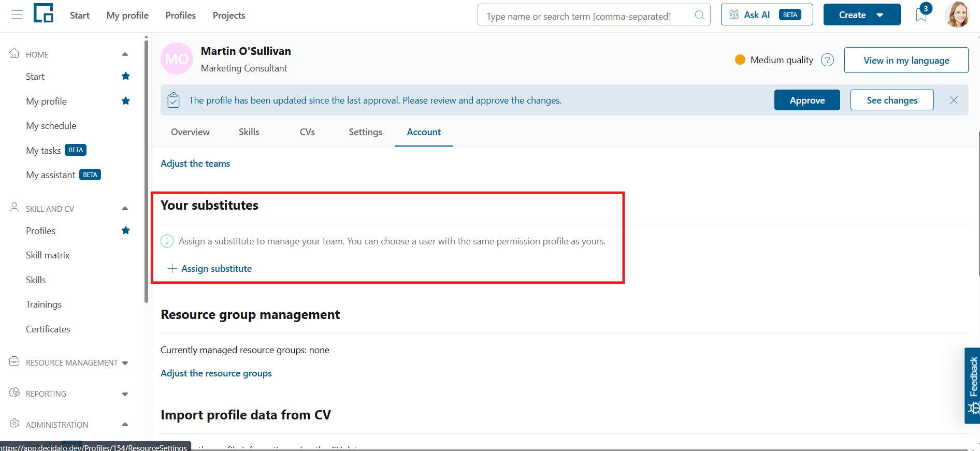Switch to the Skills tab
This screenshot has height=451, width=980.
(x=249, y=132)
